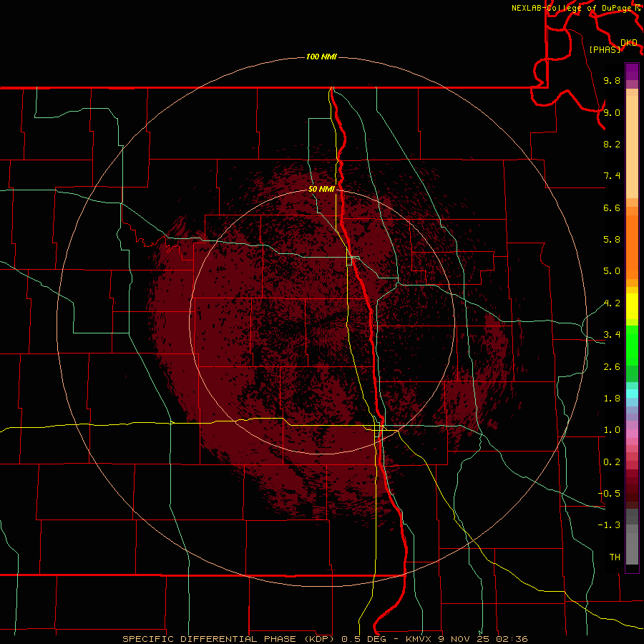Viewport: 644px width, 644px height.
Task: Click the 9.0 value on the color scale
Action: [612, 112]
